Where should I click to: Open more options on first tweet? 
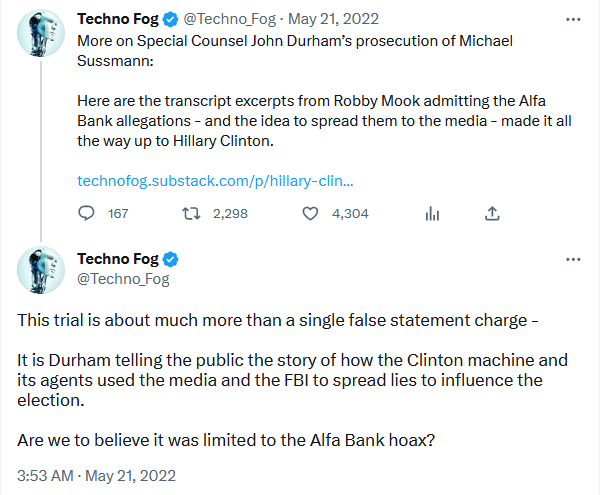573,19
